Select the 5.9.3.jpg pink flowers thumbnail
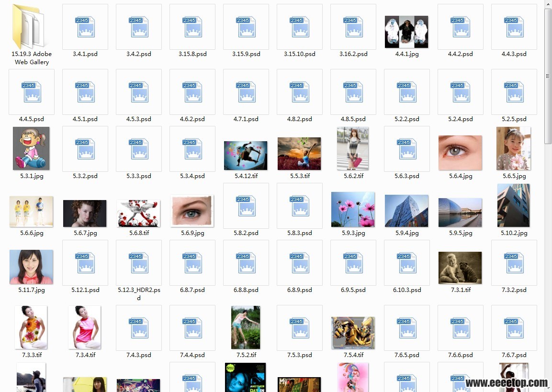 [x=353, y=209]
